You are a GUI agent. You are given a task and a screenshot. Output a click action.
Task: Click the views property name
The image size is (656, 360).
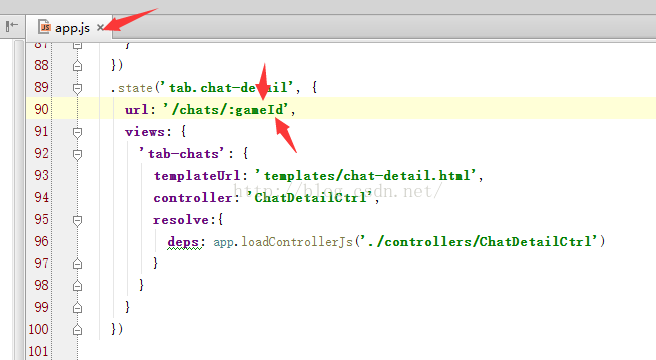click(145, 131)
